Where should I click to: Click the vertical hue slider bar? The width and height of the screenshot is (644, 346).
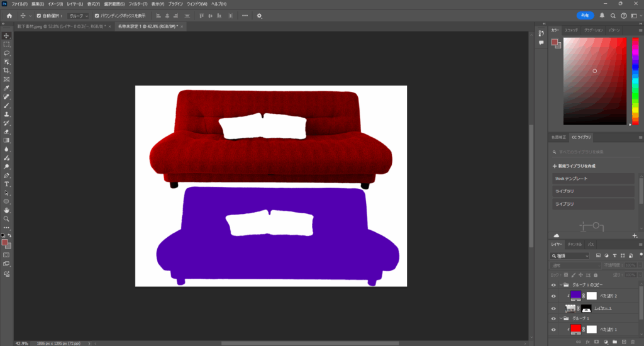[x=635, y=79]
